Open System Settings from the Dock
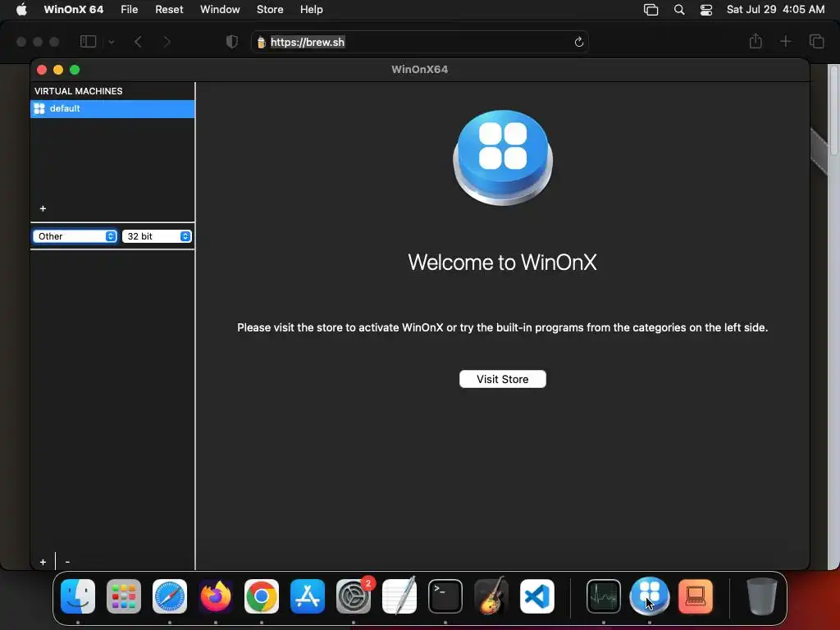840x630 pixels. click(354, 596)
